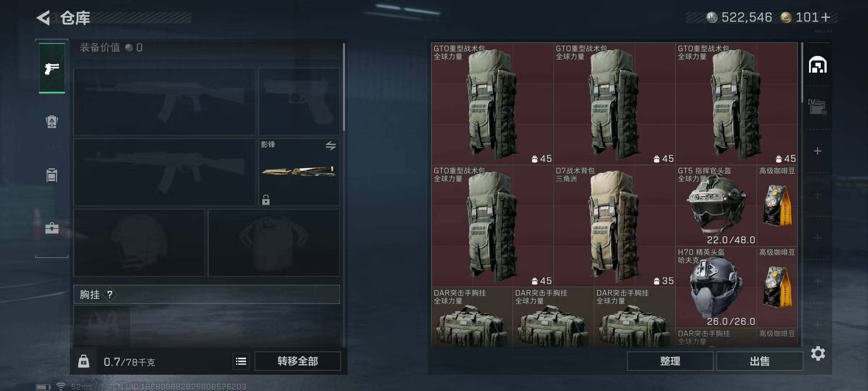Image resolution: width=868 pixels, height=391 pixels.
Task: Open the list view icon beside 转移全部
Action: (x=241, y=361)
